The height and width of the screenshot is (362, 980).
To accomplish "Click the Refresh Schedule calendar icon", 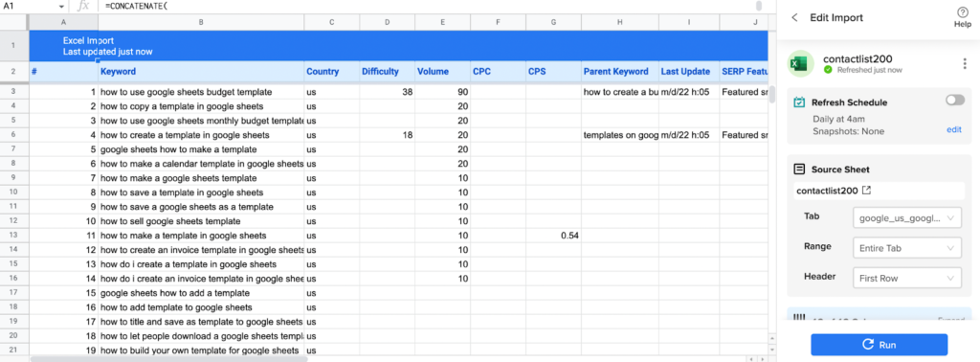I will pos(799,102).
